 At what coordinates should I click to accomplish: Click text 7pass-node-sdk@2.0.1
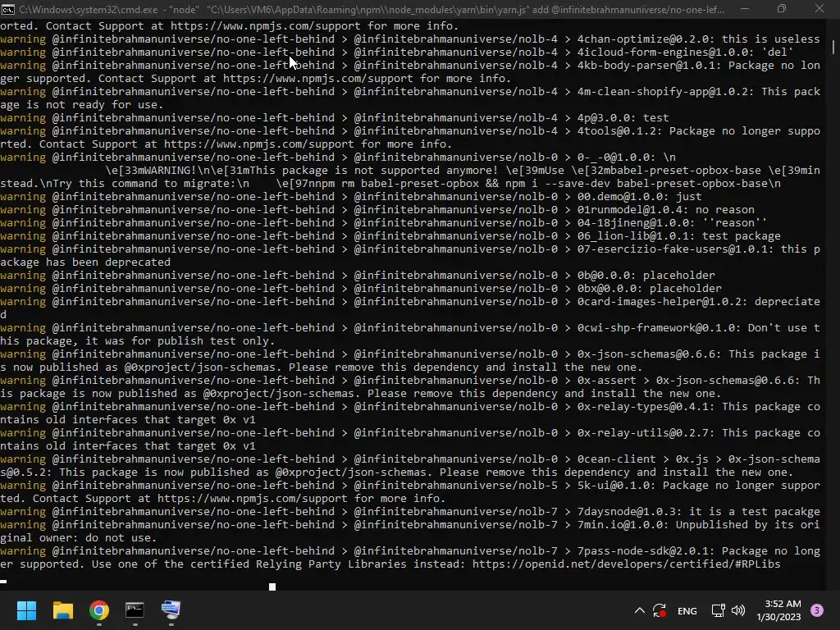tap(646, 551)
